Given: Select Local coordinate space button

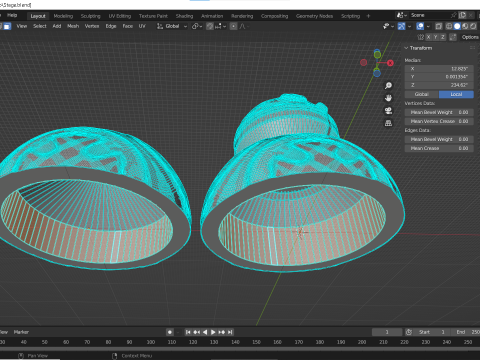Looking at the screenshot, I should 456,94.
